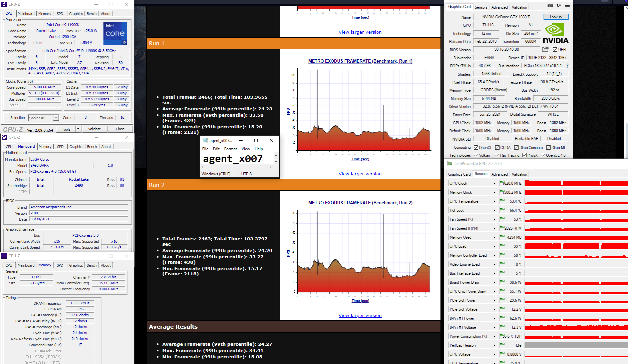Open the GPU-Z hamburger menu
The image size is (628, 364).
(567, 5)
